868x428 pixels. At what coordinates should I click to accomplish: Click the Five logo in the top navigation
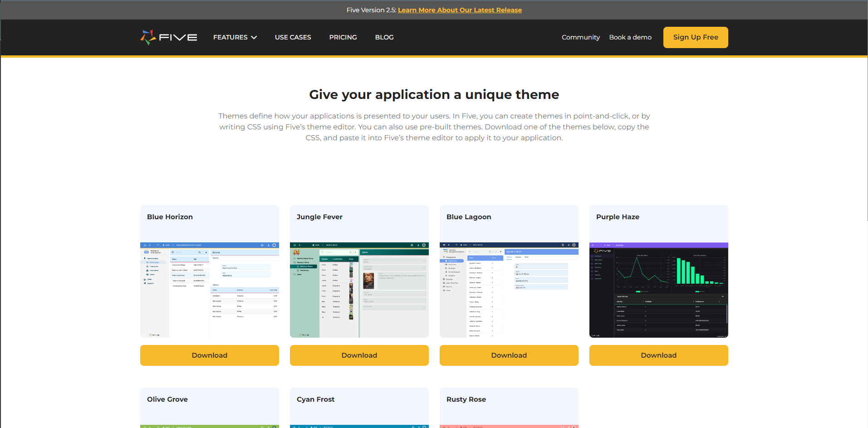[x=168, y=37]
